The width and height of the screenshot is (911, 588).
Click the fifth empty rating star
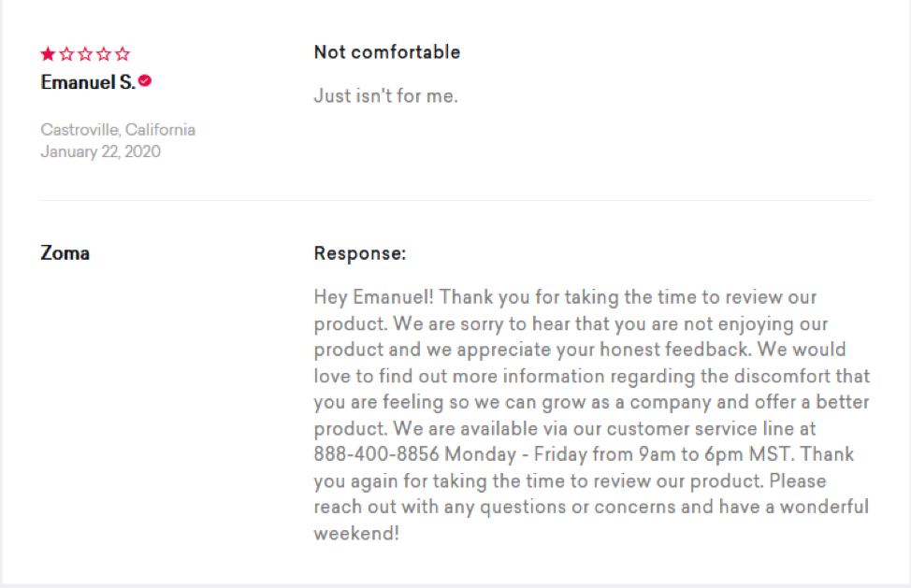(123, 54)
